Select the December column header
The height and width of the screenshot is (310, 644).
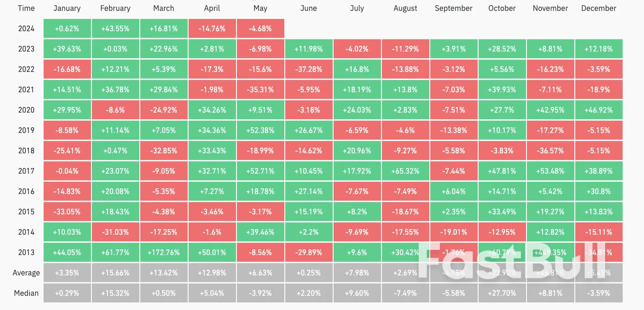(x=599, y=9)
